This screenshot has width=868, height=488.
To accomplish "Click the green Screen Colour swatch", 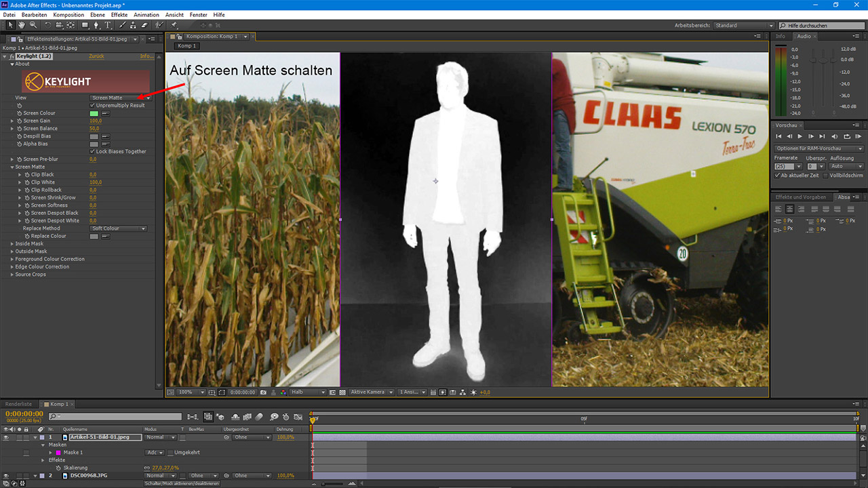I will (94, 113).
